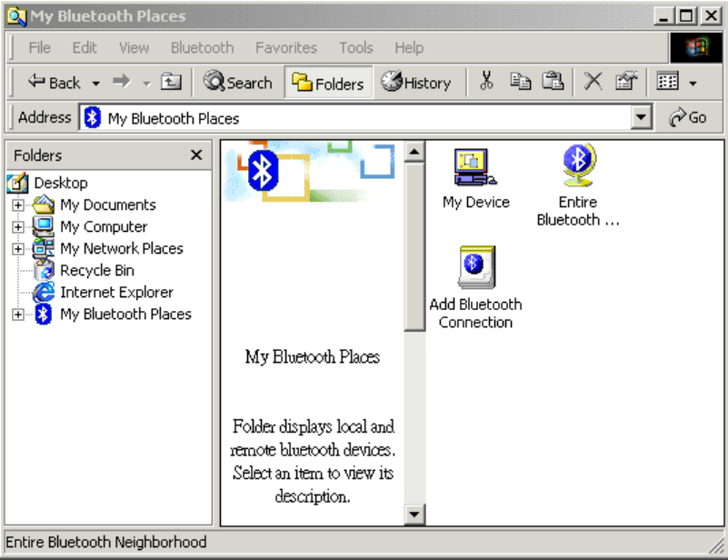Click the Paste clipboard toolbar icon
The width and height of the screenshot is (728, 560).
tap(553, 81)
